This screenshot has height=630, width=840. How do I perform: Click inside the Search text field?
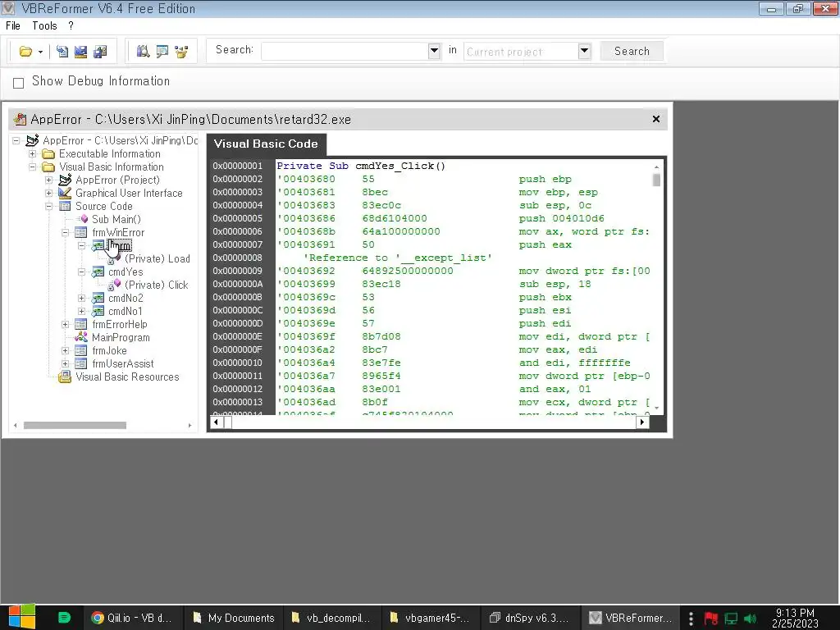point(345,52)
